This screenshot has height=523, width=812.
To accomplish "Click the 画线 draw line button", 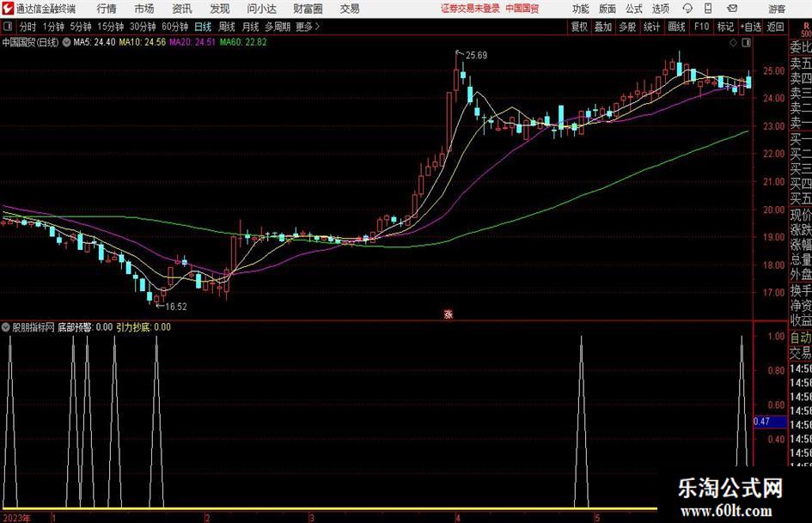I will [x=676, y=27].
